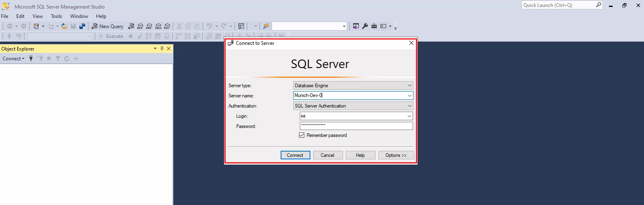Click the Password input field
This screenshot has width=644, height=205.
(356, 126)
